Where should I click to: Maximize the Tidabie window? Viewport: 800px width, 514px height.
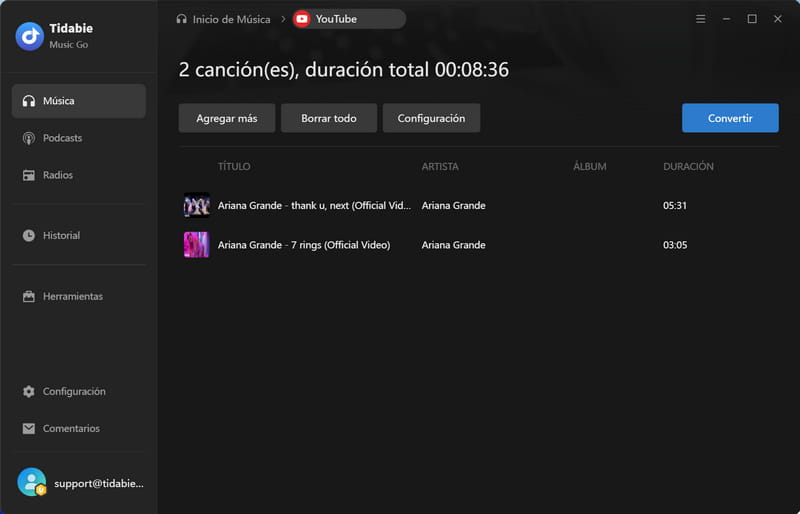click(x=752, y=19)
